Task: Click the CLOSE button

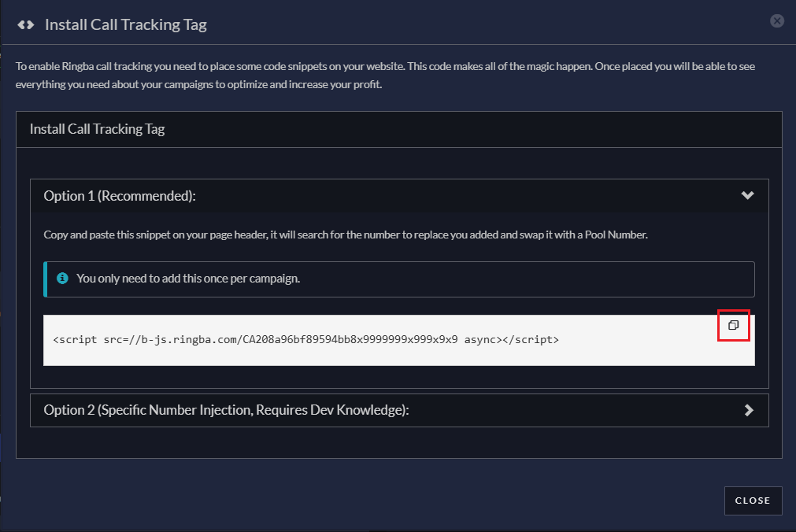Action: point(753,501)
